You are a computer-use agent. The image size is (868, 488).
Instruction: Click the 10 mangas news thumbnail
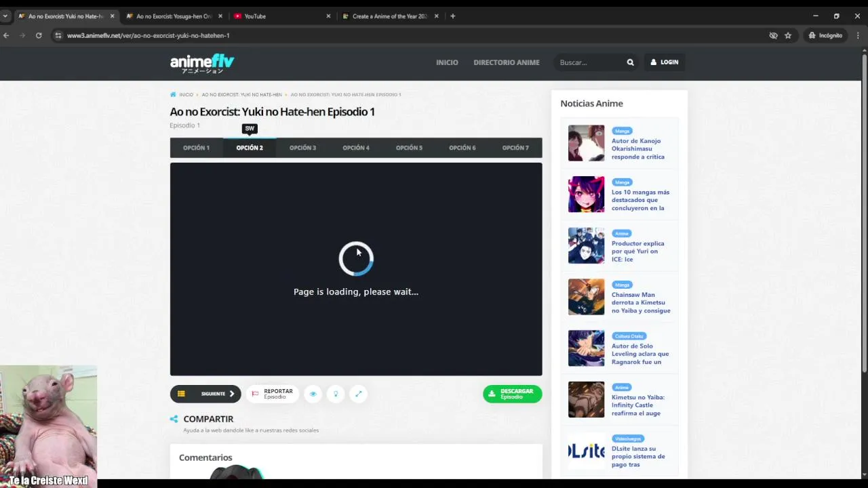pyautogui.click(x=586, y=195)
